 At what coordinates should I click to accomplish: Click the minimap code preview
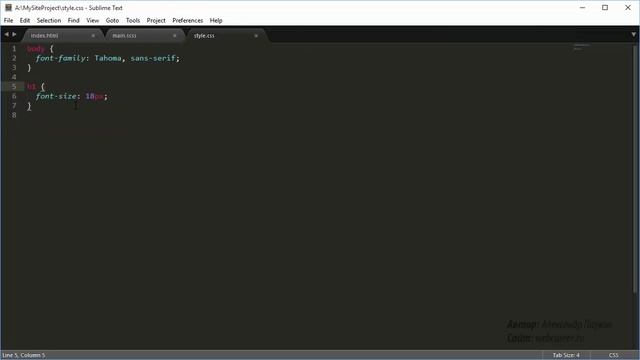[x=582, y=47]
